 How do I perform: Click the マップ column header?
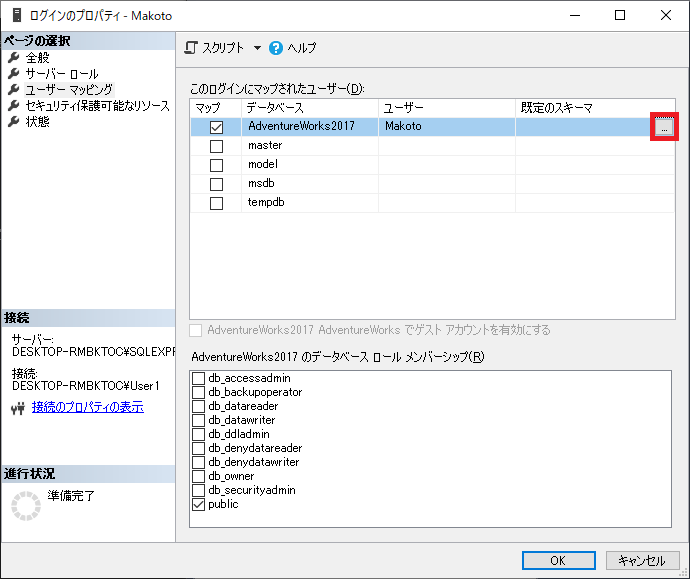216,108
